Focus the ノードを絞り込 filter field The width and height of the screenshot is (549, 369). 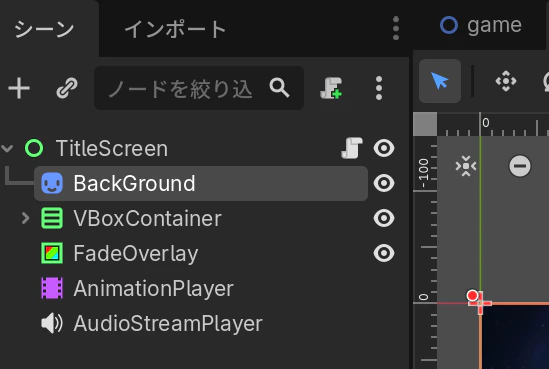(199, 88)
